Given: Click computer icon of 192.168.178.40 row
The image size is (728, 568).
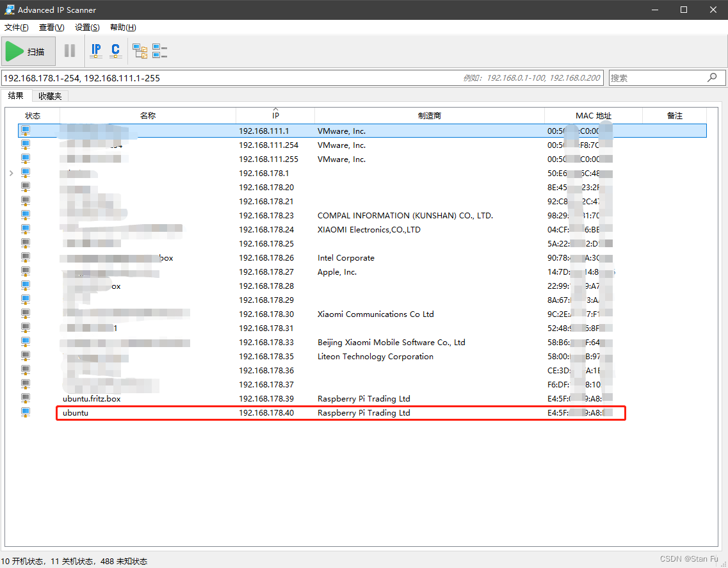Looking at the screenshot, I should (x=26, y=413).
